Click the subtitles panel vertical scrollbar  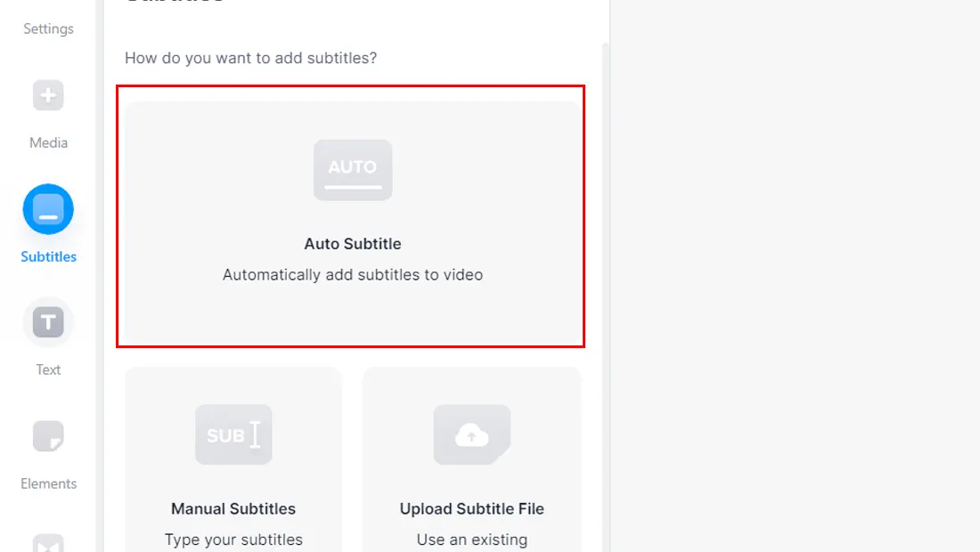605,297
